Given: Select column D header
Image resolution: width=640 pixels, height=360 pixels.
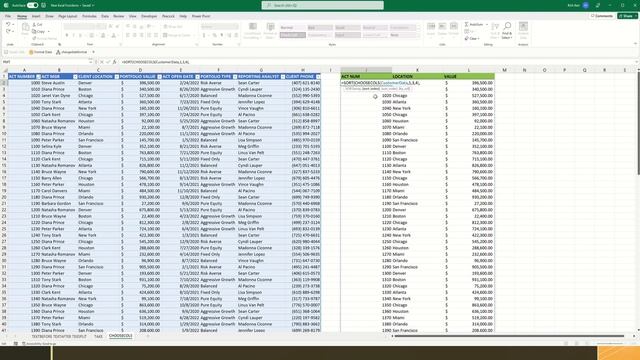Looking at the screenshot, I should (140, 70).
